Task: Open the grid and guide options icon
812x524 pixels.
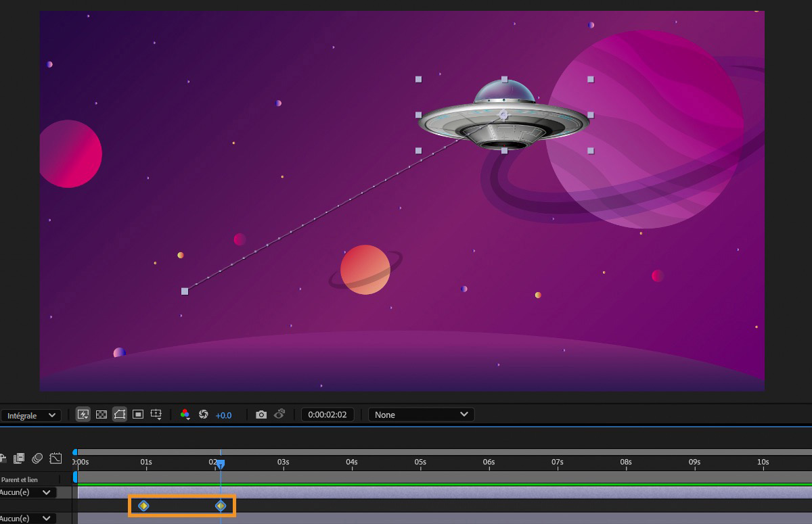Action: (156, 414)
